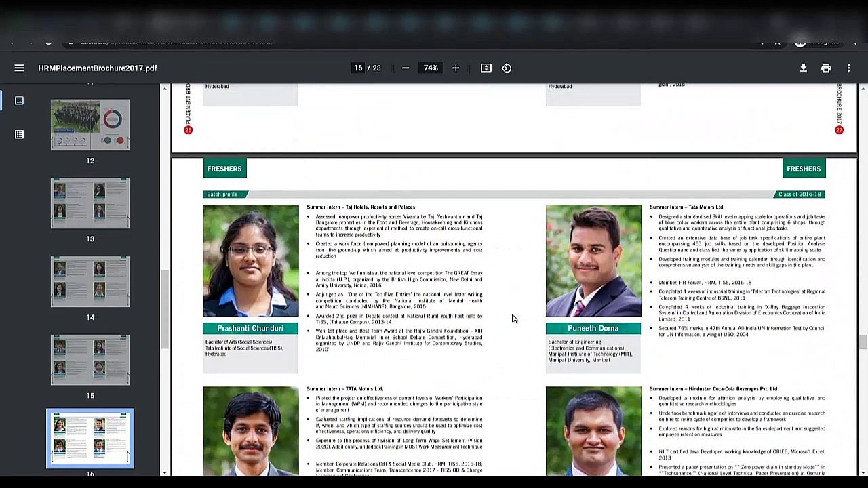Download the PDF file

[804, 68]
